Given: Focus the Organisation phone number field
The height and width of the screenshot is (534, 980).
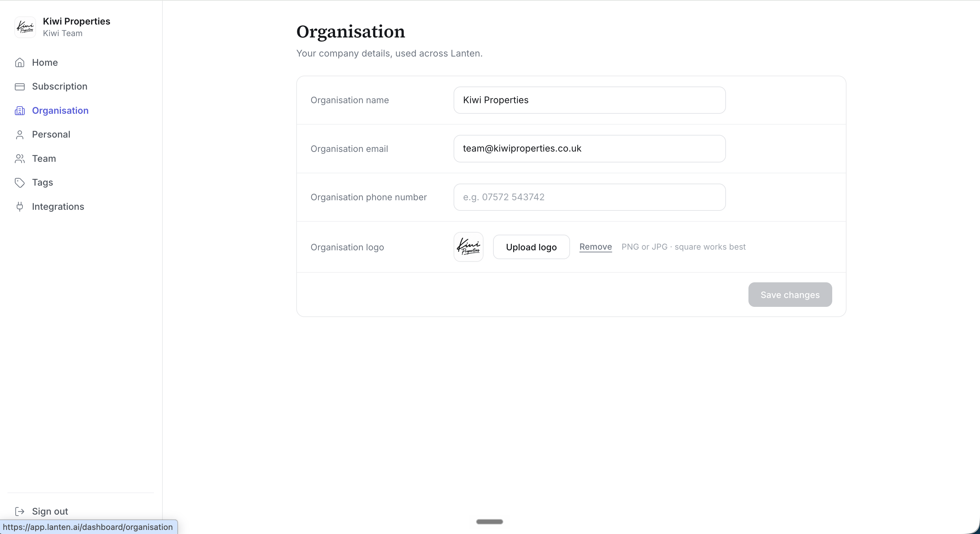Looking at the screenshot, I should [589, 197].
